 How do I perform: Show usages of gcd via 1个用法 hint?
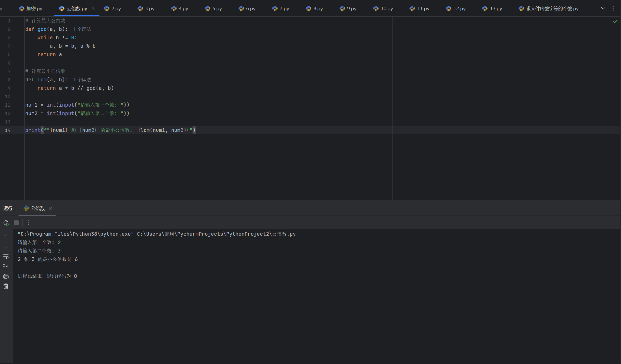pyautogui.click(x=82, y=29)
